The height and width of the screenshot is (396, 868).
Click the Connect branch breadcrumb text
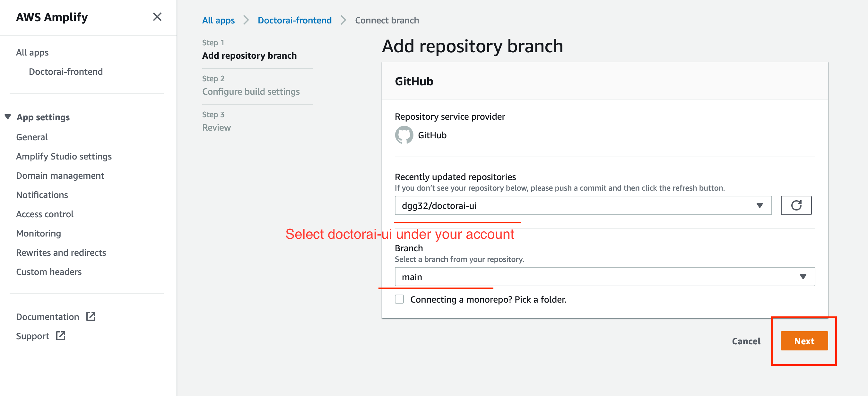coord(387,20)
